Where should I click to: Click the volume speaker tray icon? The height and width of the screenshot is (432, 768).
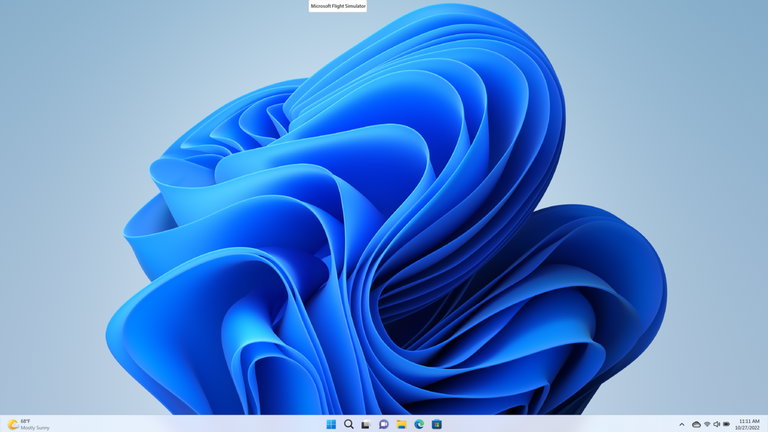pos(717,424)
